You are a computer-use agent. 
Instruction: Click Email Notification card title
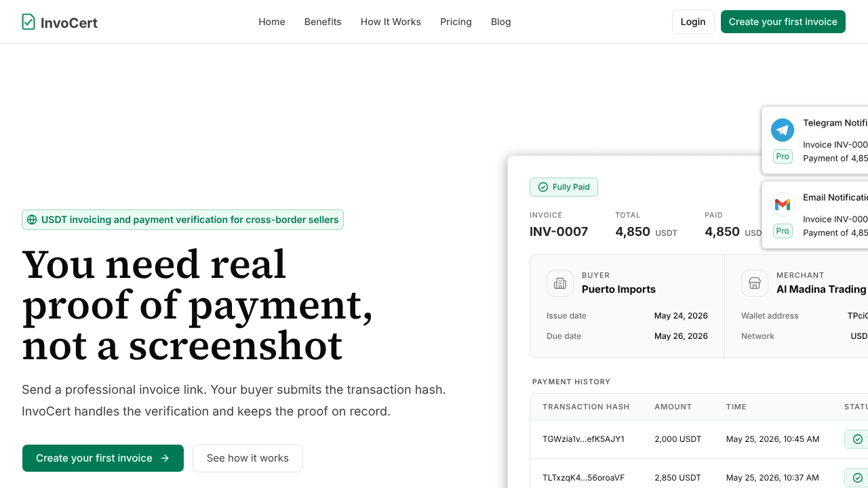tap(835, 198)
